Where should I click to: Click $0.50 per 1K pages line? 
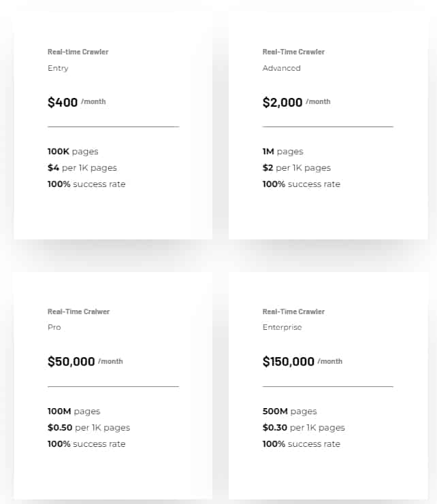point(88,428)
